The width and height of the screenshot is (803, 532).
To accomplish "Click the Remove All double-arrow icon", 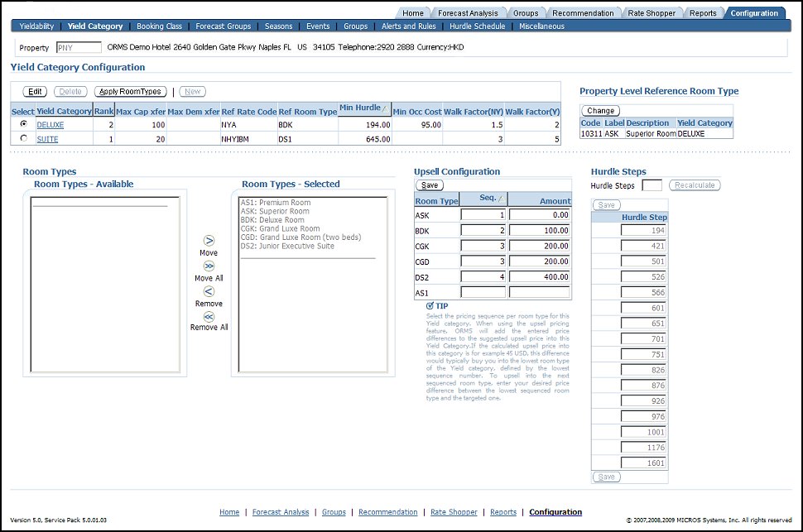I will coord(208,317).
